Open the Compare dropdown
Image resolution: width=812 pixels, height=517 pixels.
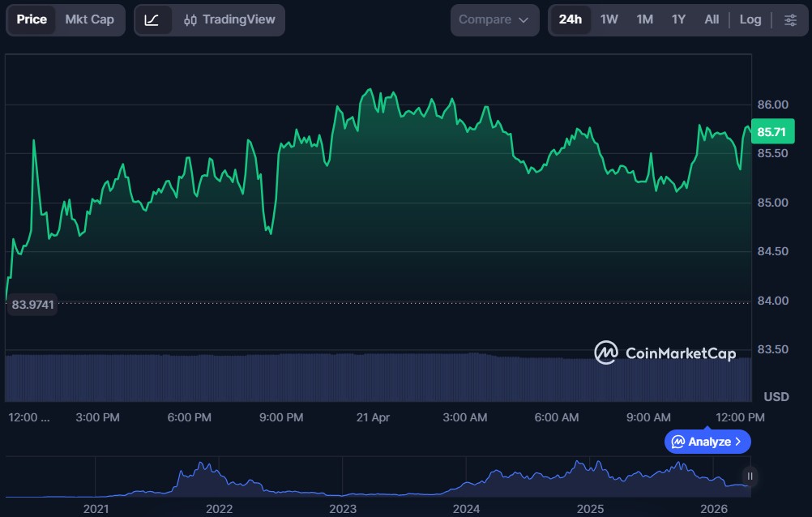click(494, 19)
